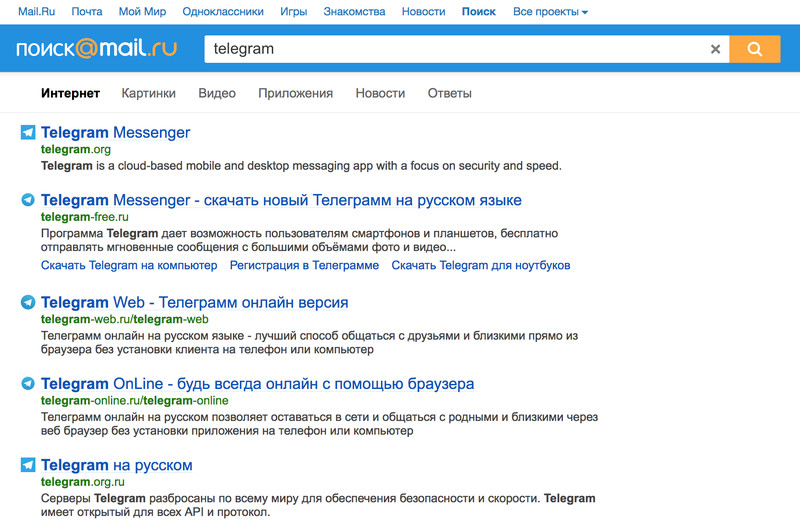Image resolution: width=800 pixels, height=529 pixels.
Task: Click the поиск@mail.ru logo
Action: tap(96, 48)
